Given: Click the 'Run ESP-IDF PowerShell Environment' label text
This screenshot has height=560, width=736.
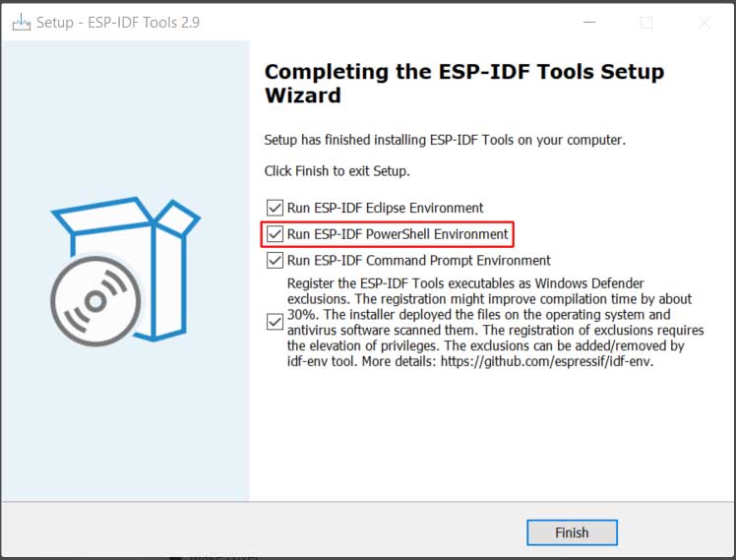Looking at the screenshot, I should point(398,234).
